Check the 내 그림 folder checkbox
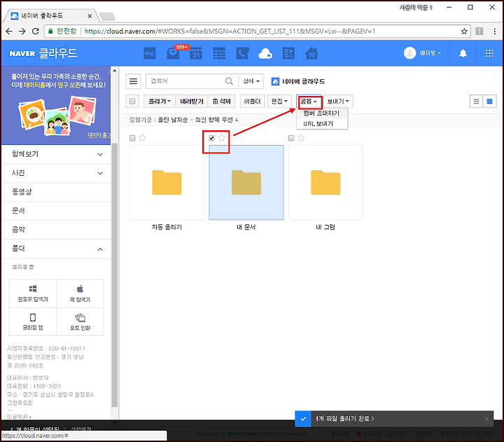 (291, 138)
